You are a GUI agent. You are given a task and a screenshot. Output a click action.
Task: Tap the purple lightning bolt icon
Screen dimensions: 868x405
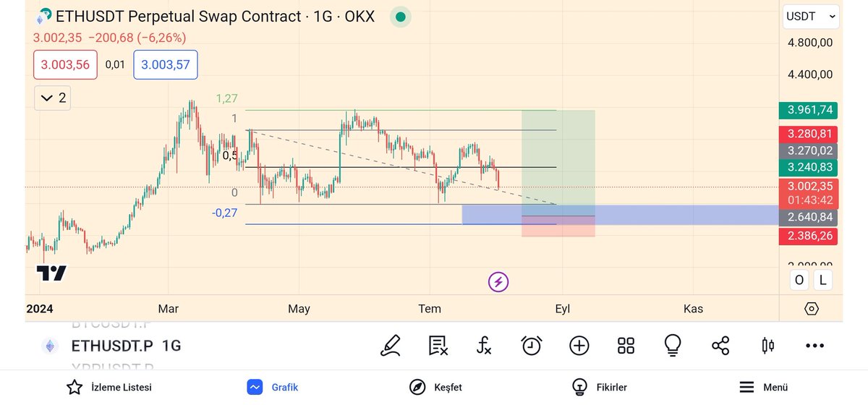coord(498,282)
